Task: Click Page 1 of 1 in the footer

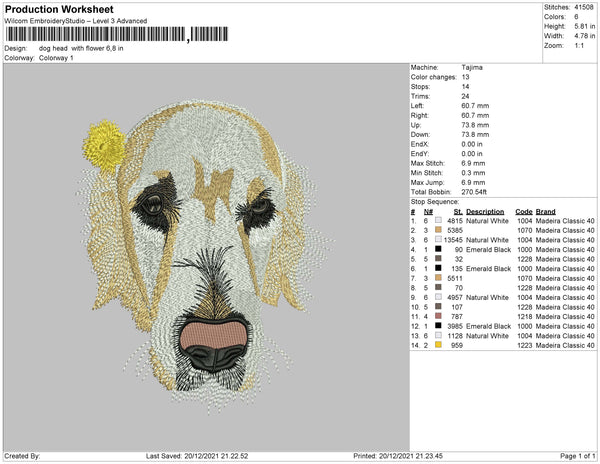Action: [573, 456]
